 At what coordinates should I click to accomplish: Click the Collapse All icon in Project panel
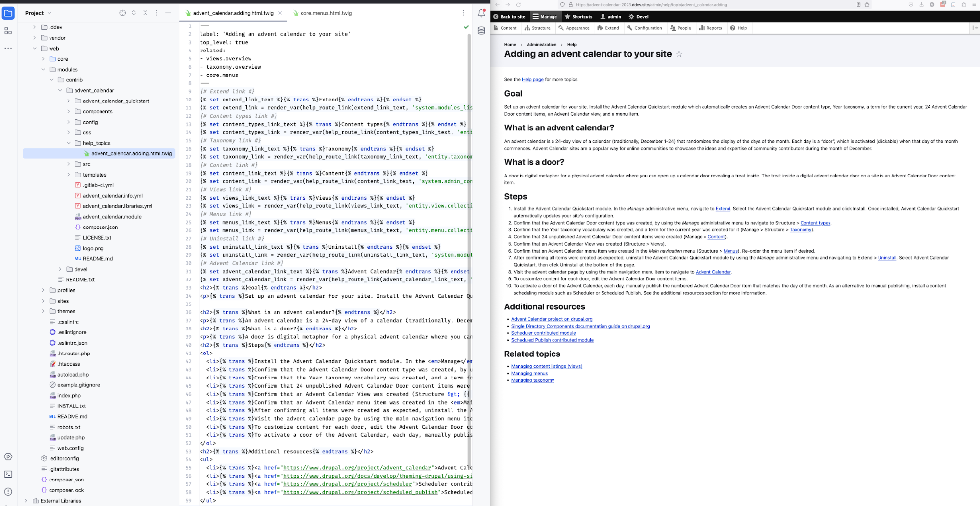pos(145,13)
